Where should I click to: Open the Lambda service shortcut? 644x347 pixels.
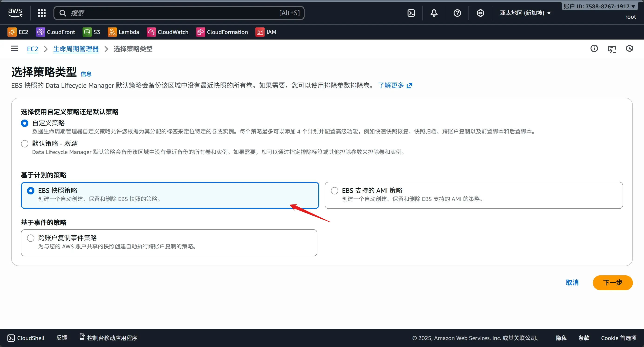pyautogui.click(x=123, y=32)
